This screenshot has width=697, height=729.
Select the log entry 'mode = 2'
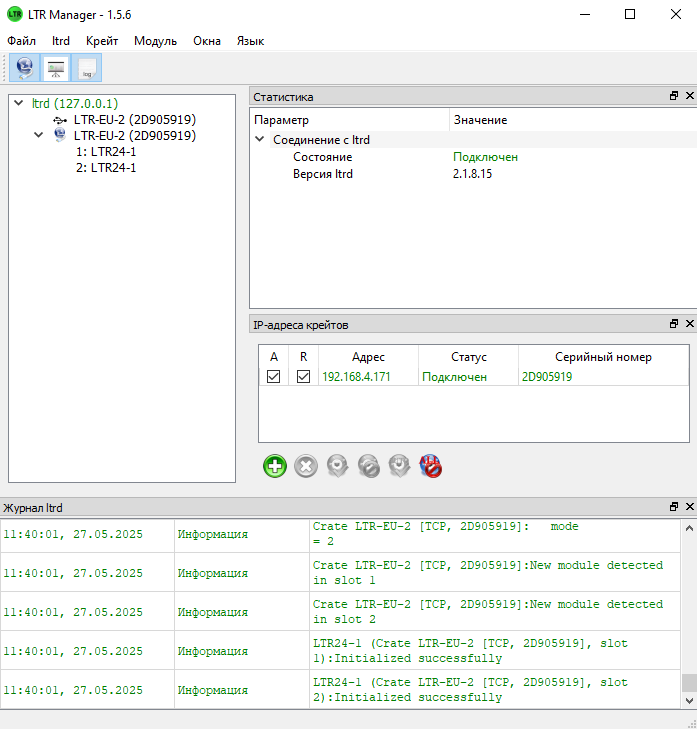[340, 534]
